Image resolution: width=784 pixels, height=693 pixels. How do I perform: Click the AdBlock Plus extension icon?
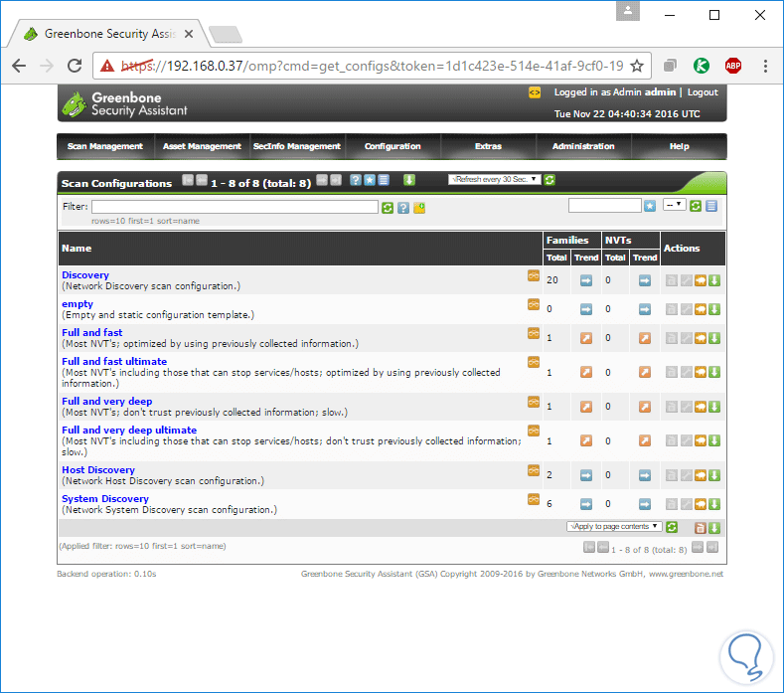tap(733, 66)
